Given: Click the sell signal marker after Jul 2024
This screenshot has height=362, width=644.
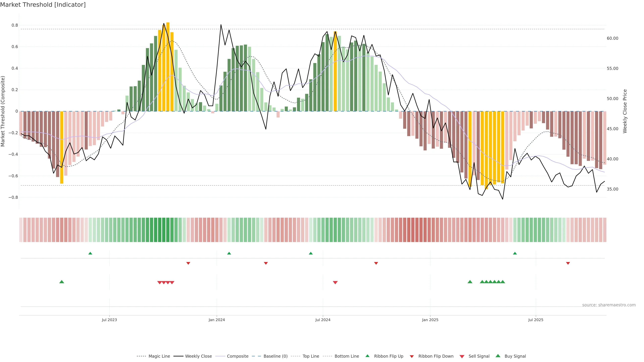Looking at the screenshot, I should point(335,283).
